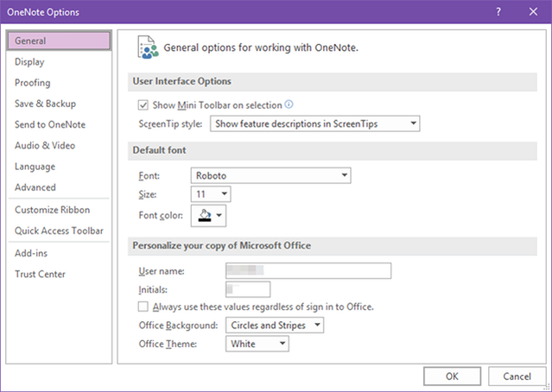552x392 pixels.
Task: Click the General options people icon
Action: coord(148,47)
